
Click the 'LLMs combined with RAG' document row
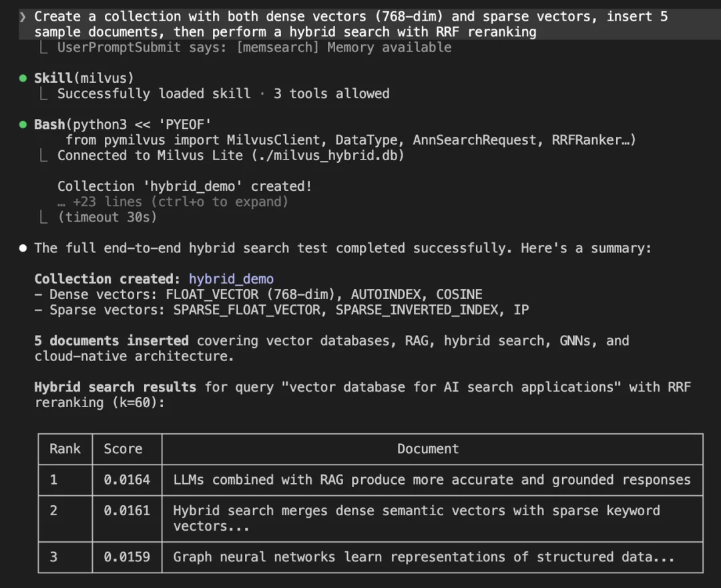pyautogui.click(x=431, y=480)
